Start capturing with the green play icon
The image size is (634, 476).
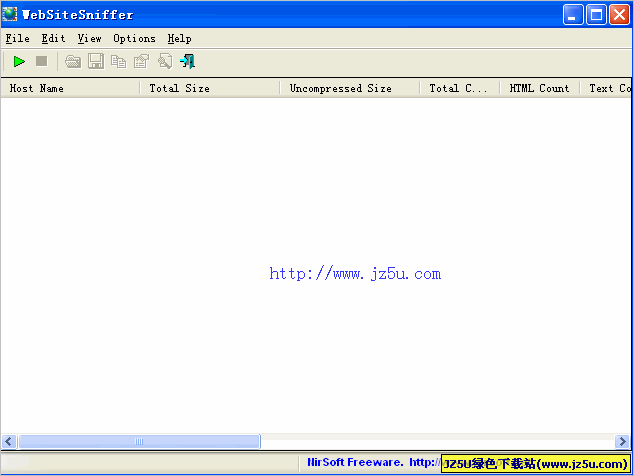pos(19,61)
